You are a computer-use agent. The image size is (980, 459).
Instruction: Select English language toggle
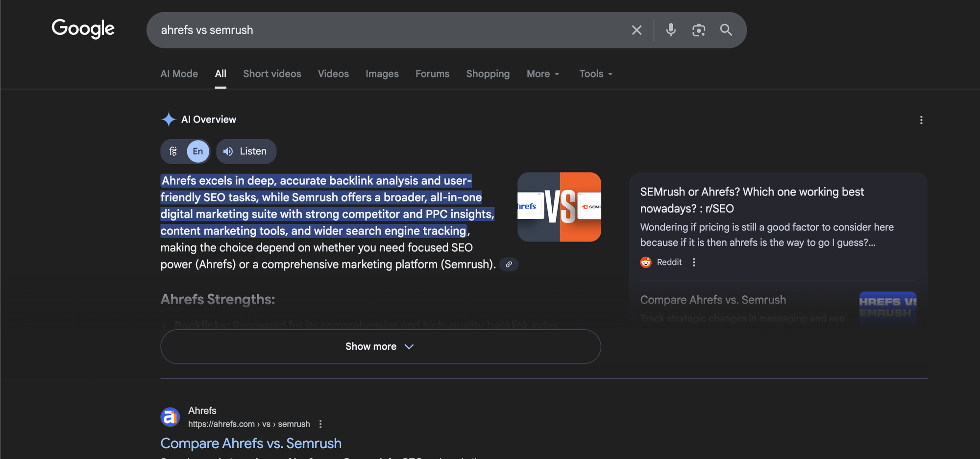(197, 151)
